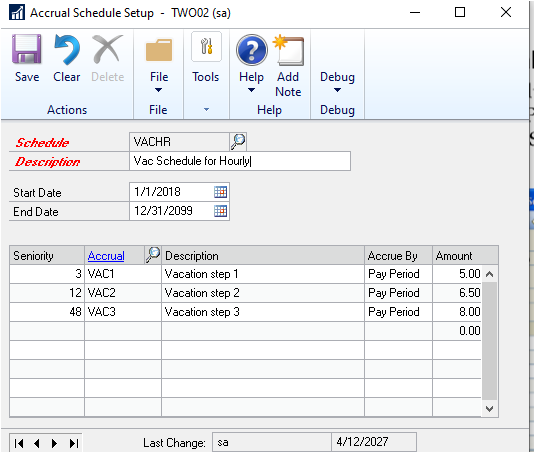This screenshot has height=453, width=535.
Task: Click the grid vertical scrollbar track
Action: point(490,341)
